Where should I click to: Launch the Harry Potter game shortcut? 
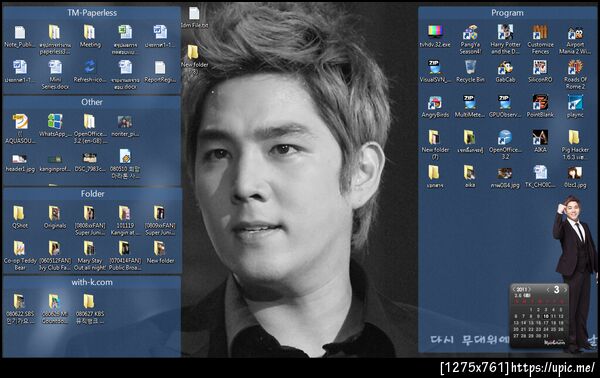point(505,39)
